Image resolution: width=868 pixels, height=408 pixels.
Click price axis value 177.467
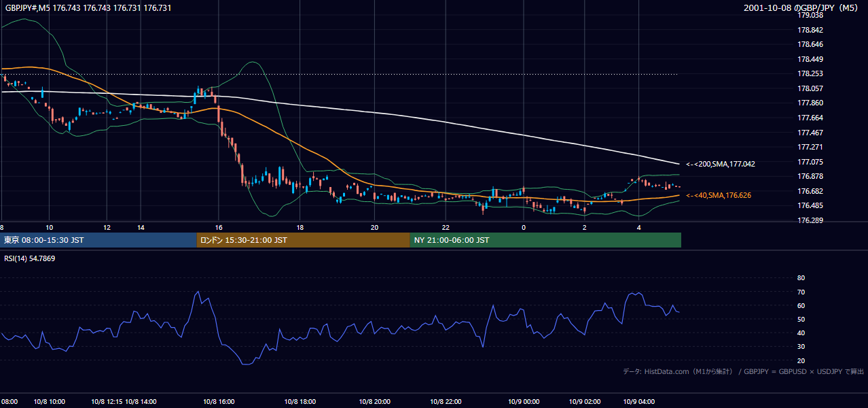click(x=810, y=133)
